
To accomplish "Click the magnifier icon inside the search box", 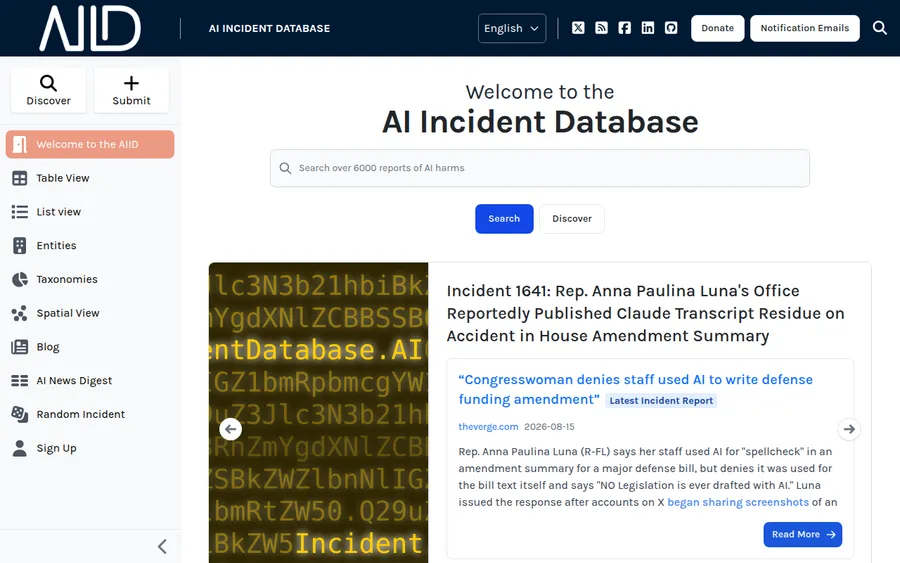I will coord(285,168).
